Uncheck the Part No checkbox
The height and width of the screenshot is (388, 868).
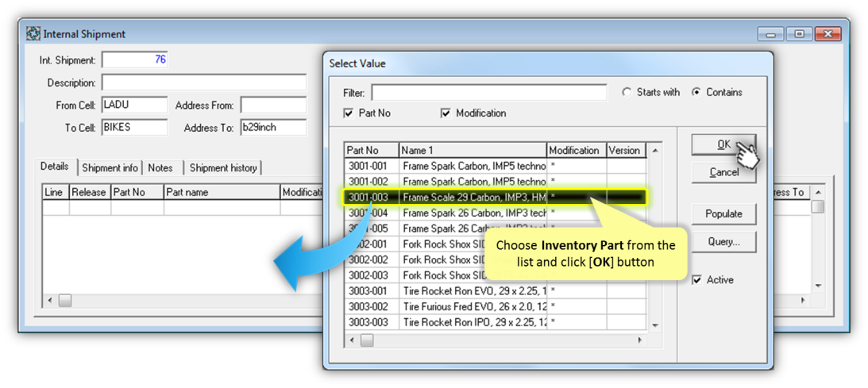(x=349, y=113)
